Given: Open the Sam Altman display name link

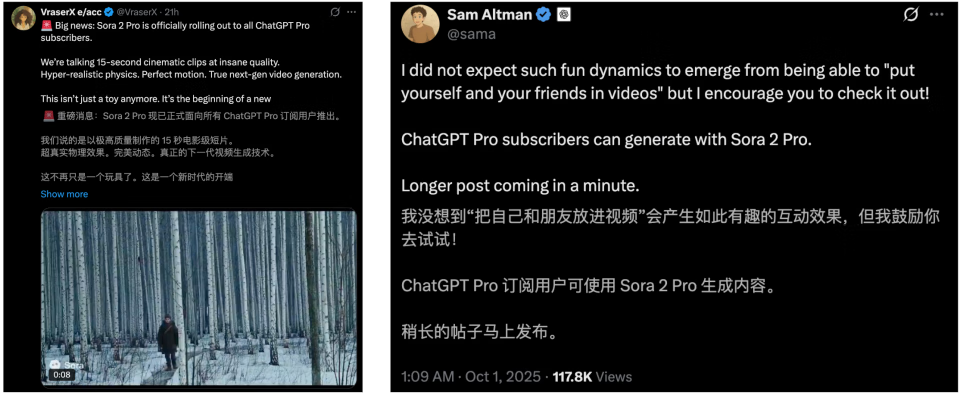Looking at the screenshot, I should [490, 15].
